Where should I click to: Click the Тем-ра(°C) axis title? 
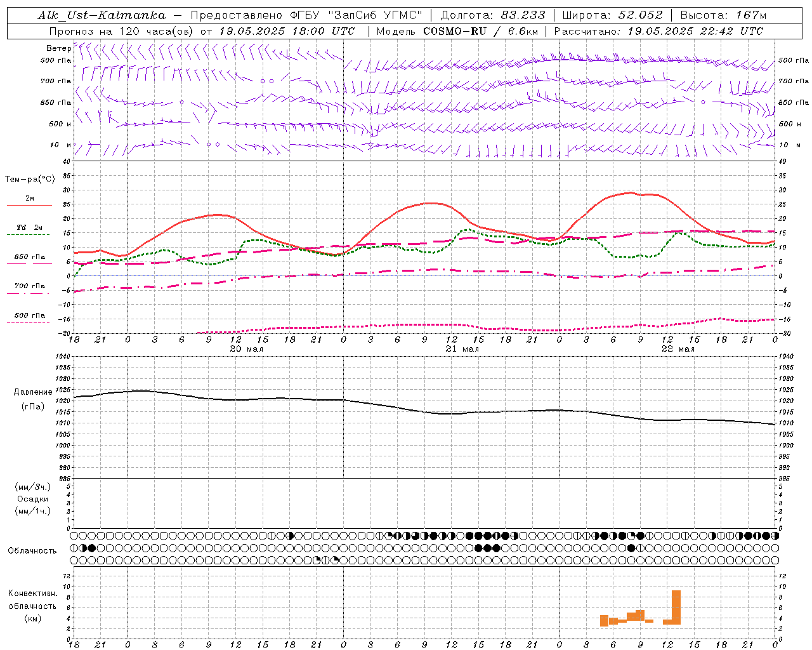[x=30, y=180]
